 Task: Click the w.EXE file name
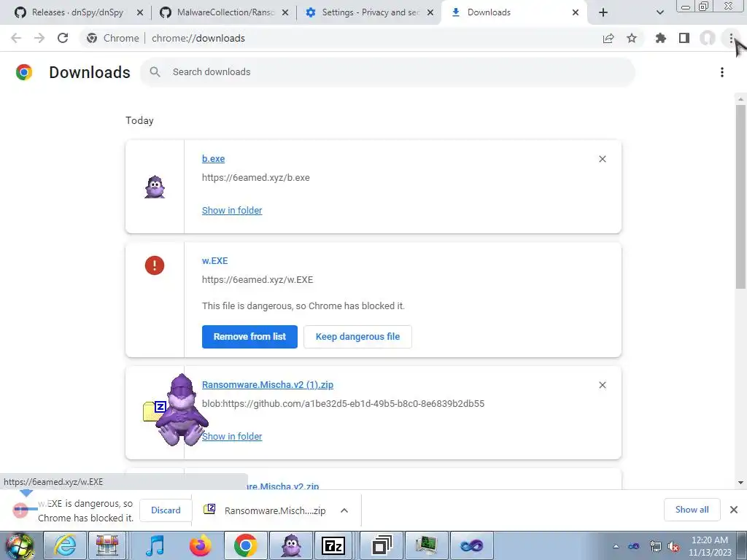[215, 261]
